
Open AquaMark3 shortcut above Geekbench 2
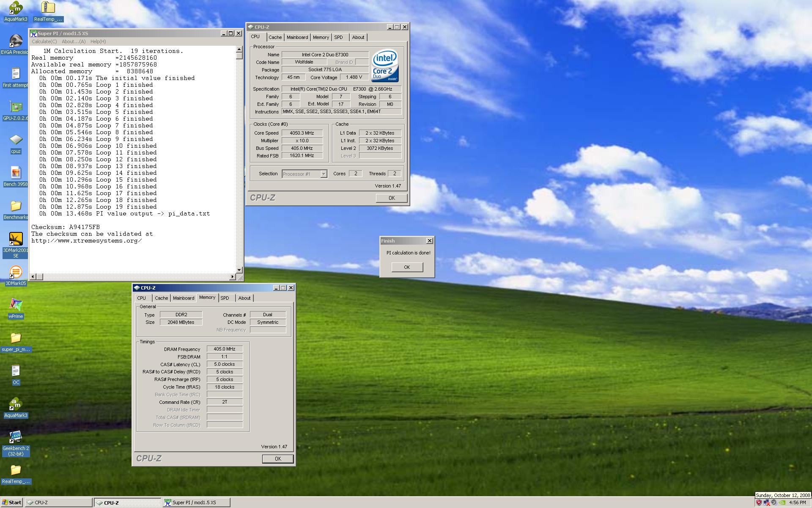16,404
